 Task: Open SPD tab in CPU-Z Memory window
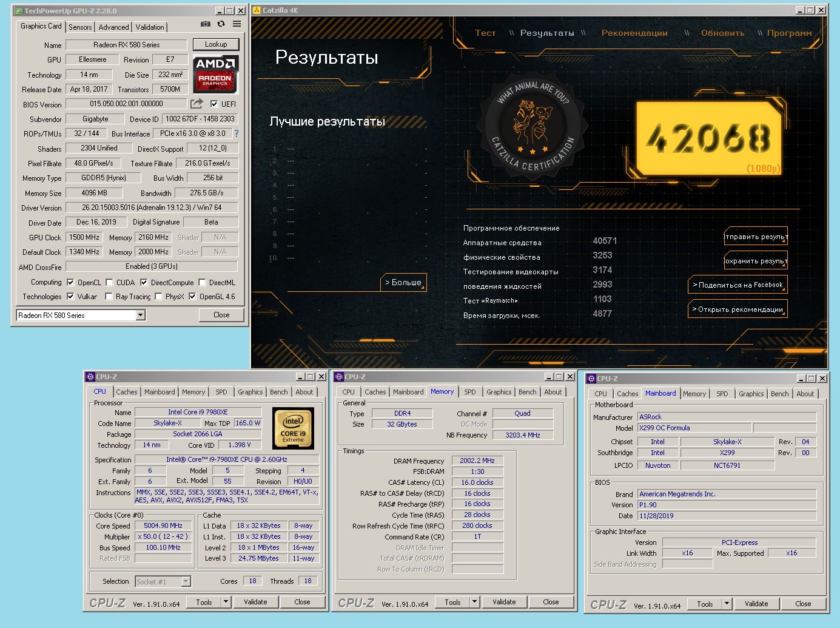470,392
